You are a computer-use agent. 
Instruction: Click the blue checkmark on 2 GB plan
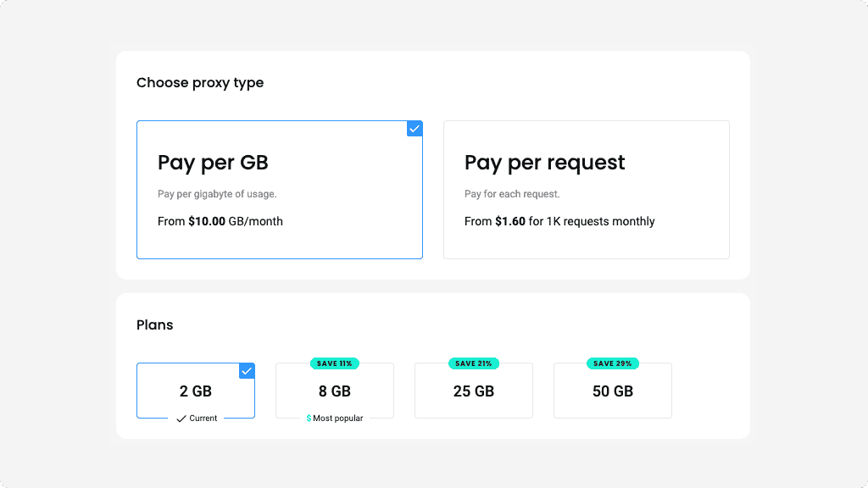pyautogui.click(x=247, y=371)
